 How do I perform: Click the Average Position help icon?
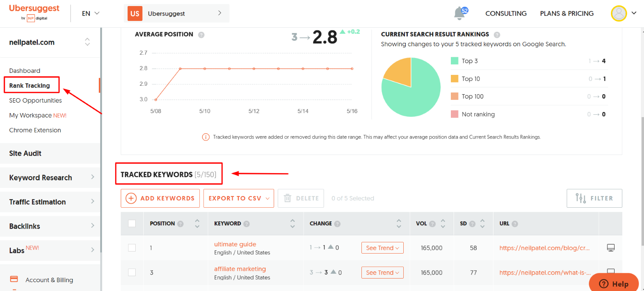pyautogui.click(x=201, y=35)
